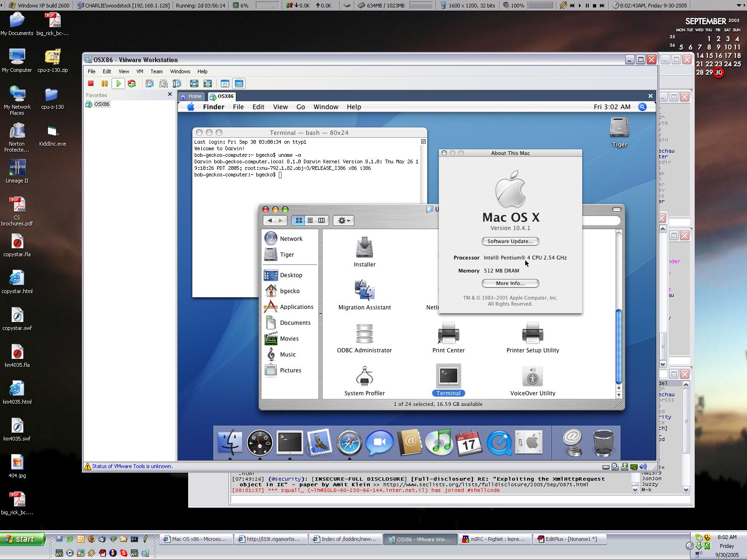Screen dimensions: 747x560
Task: Select the OSX86 tab
Action: point(222,97)
